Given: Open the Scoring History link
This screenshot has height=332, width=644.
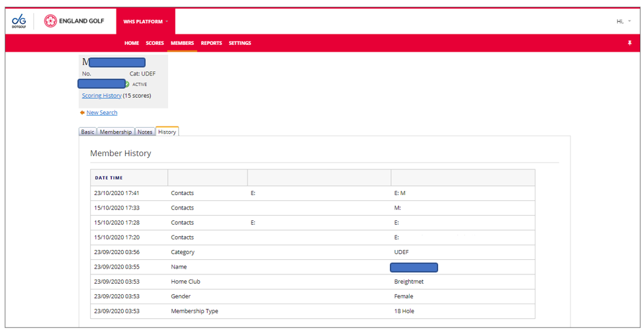Looking at the screenshot, I should pyautogui.click(x=101, y=96).
